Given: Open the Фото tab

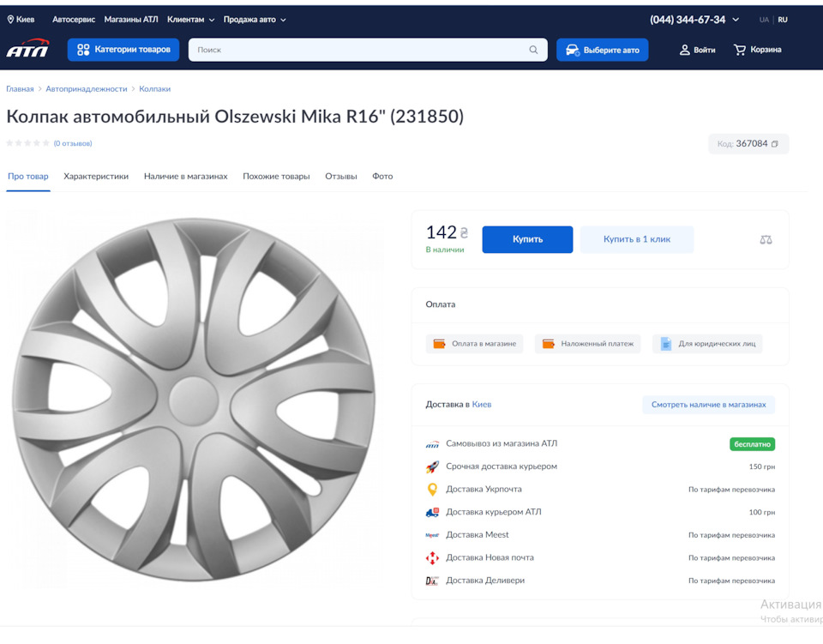Looking at the screenshot, I should (x=382, y=177).
